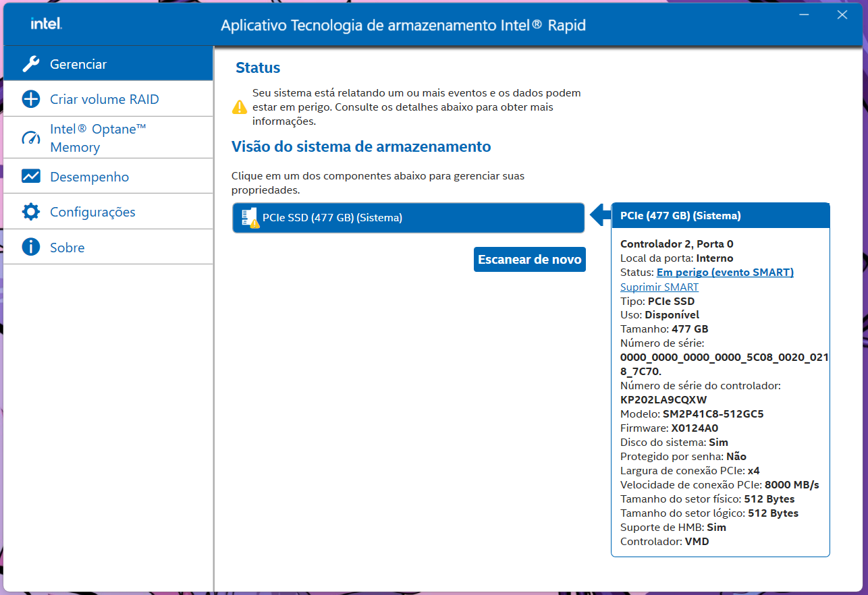868x595 pixels.
Task: Open Intel® Optane™ Memory page
Action: (108, 138)
